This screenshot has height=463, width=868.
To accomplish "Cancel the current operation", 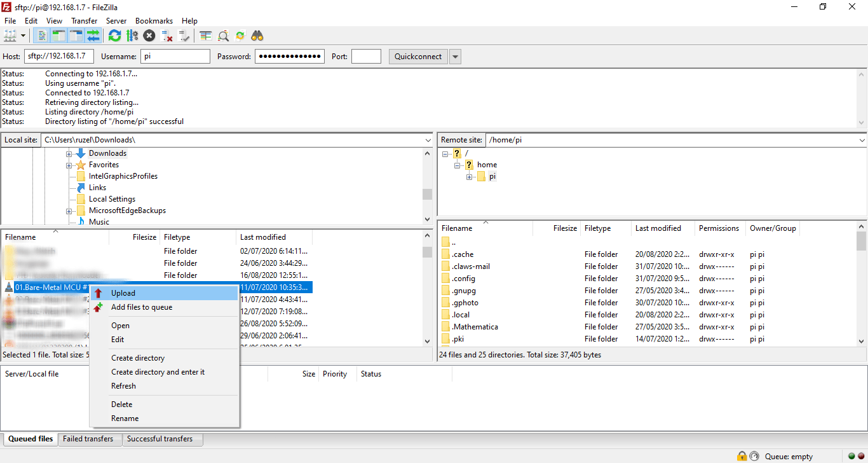I will (x=149, y=36).
